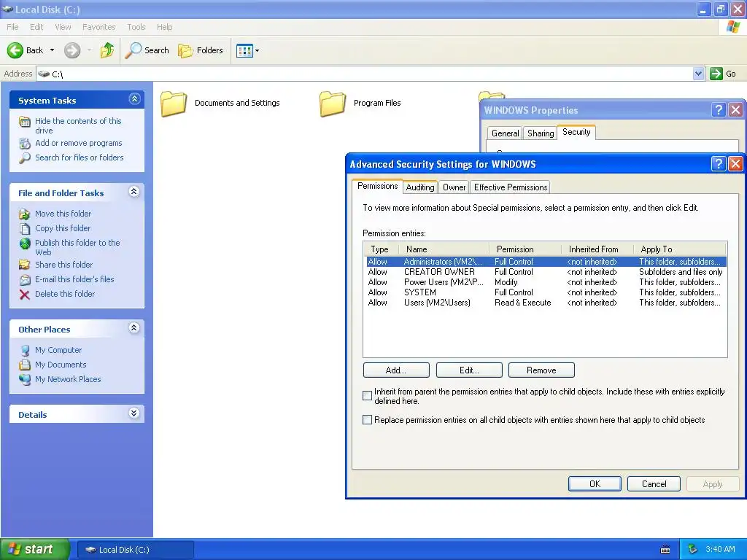The width and height of the screenshot is (747, 560).
Task: Open the Favorites menu
Action: 98,27
